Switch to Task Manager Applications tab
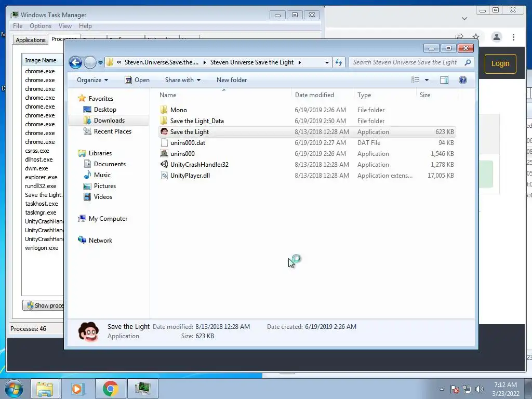 point(31,40)
